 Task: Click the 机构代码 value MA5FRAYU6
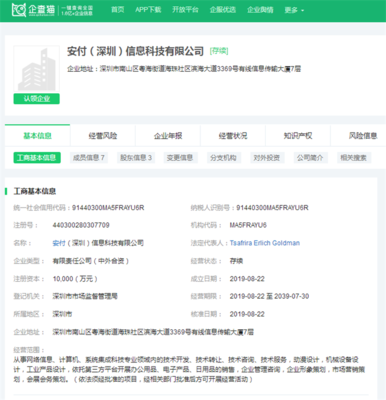(248, 225)
